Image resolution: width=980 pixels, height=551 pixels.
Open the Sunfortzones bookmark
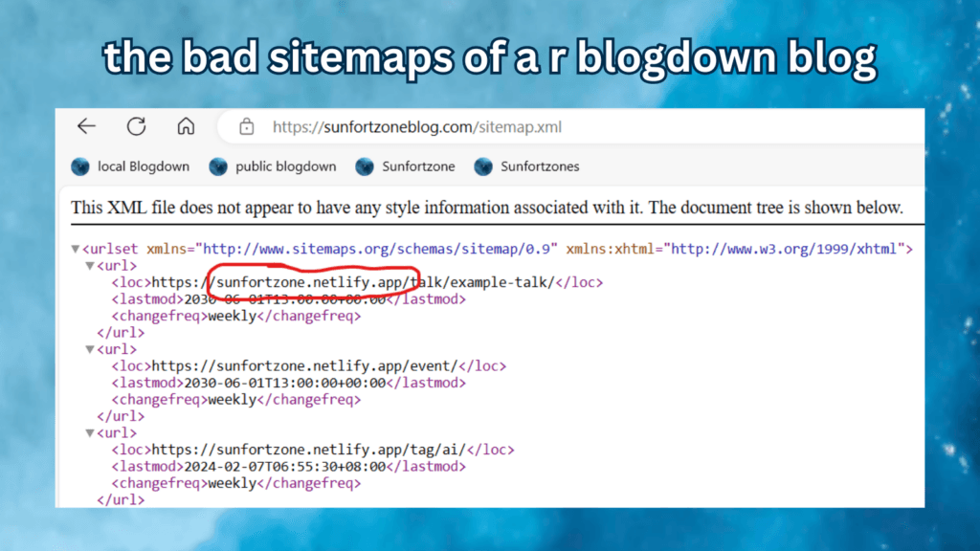[538, 165]
